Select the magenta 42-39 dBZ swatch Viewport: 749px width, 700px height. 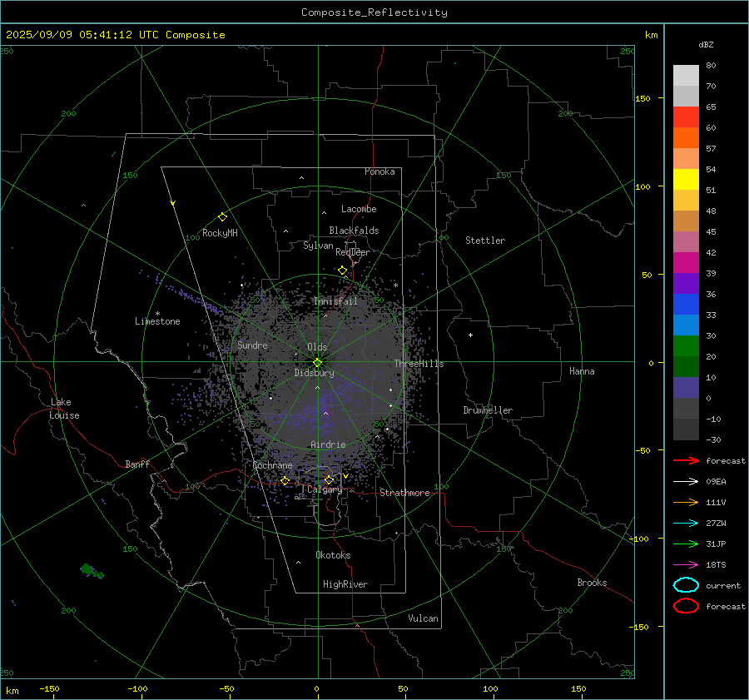pos(686,262)
